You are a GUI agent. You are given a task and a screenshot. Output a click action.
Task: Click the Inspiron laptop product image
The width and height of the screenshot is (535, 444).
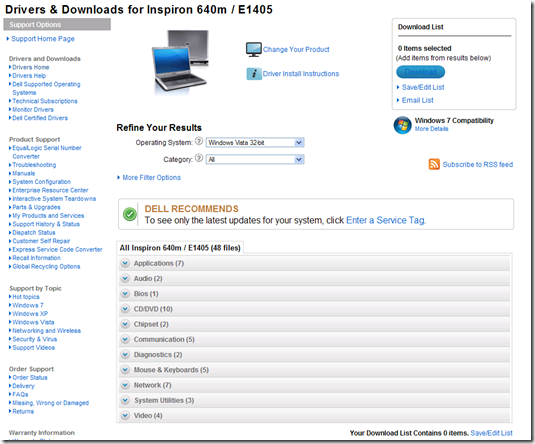click(179, 61)
